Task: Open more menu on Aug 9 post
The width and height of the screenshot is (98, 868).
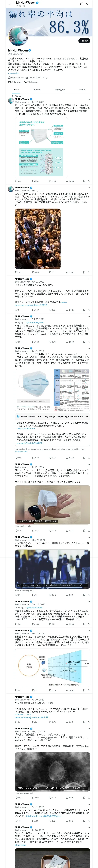Action: click(x=89, y=348)
